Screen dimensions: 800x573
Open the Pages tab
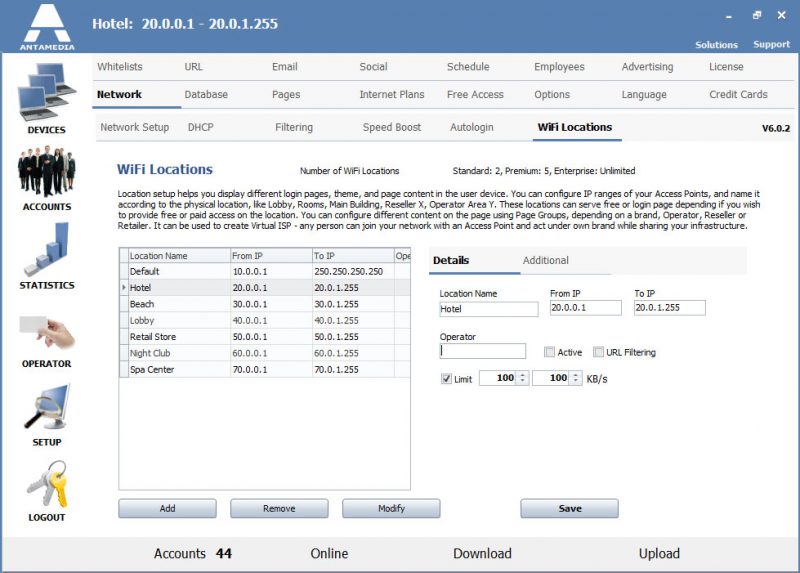click(x=286, y=94)
